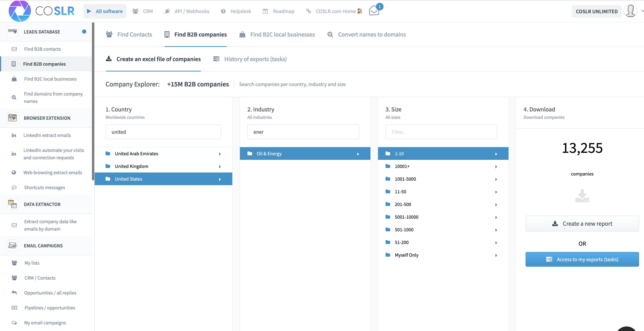Screen dimensions: 644x331
Task: Select the 501-1000 size row
Action: (443, 229)
